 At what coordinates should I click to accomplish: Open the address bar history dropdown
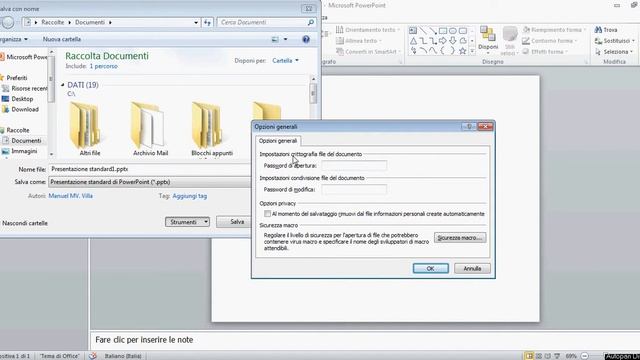(196, 22)
